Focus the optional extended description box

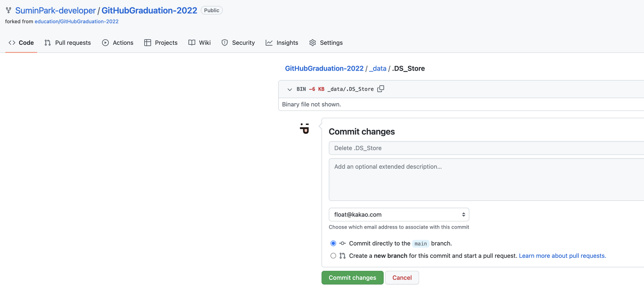[486, 180]
